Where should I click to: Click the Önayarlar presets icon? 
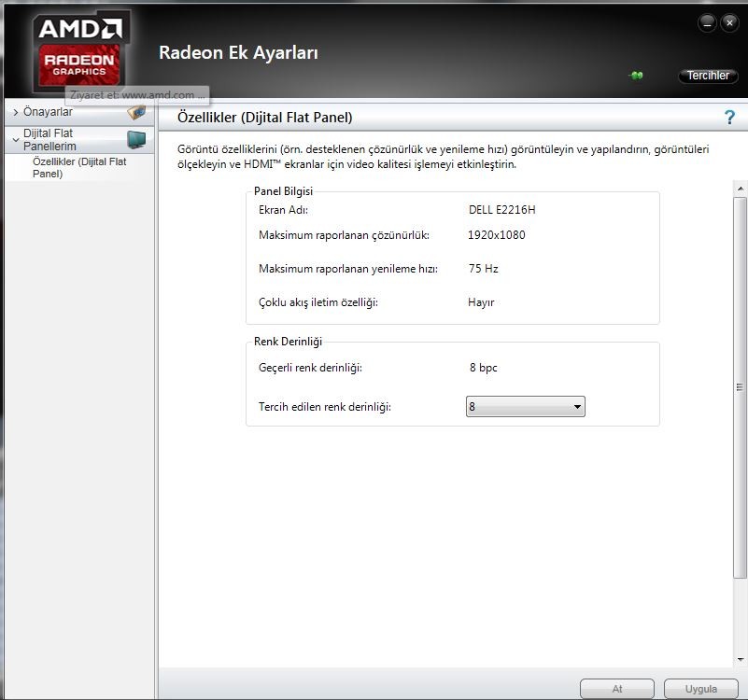[136, 113]
